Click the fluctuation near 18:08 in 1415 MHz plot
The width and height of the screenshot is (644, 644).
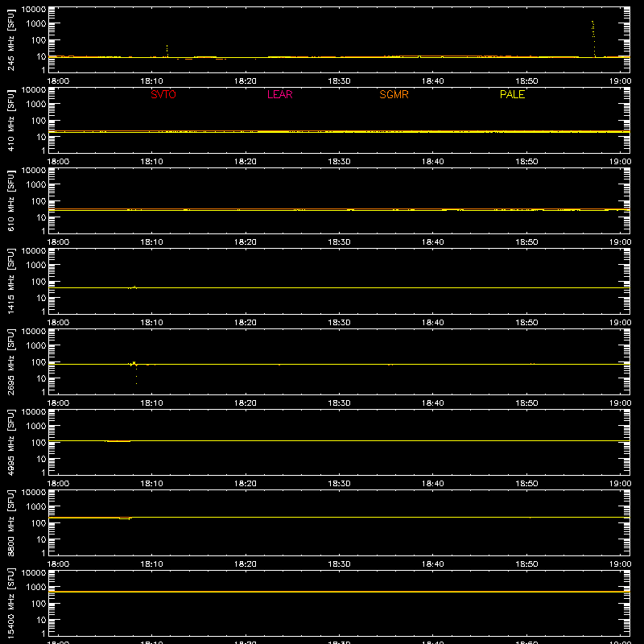(132, 287)
